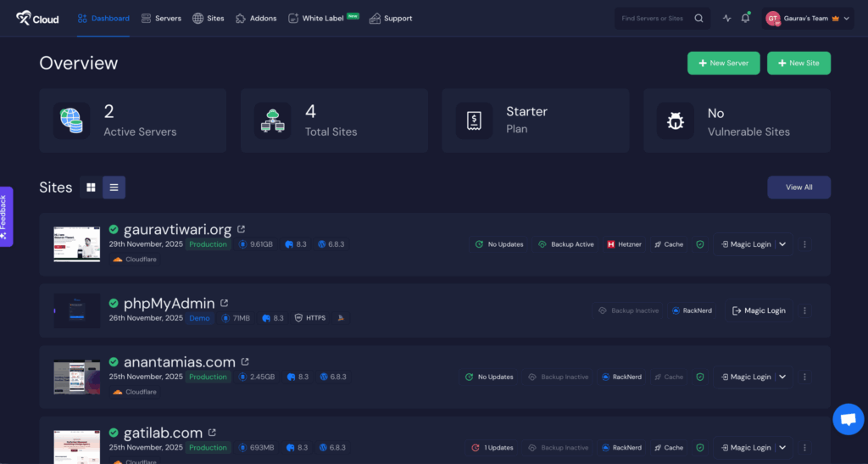
Task: Click the Find Servers or Sites field
Action: (x=651, y=18)
